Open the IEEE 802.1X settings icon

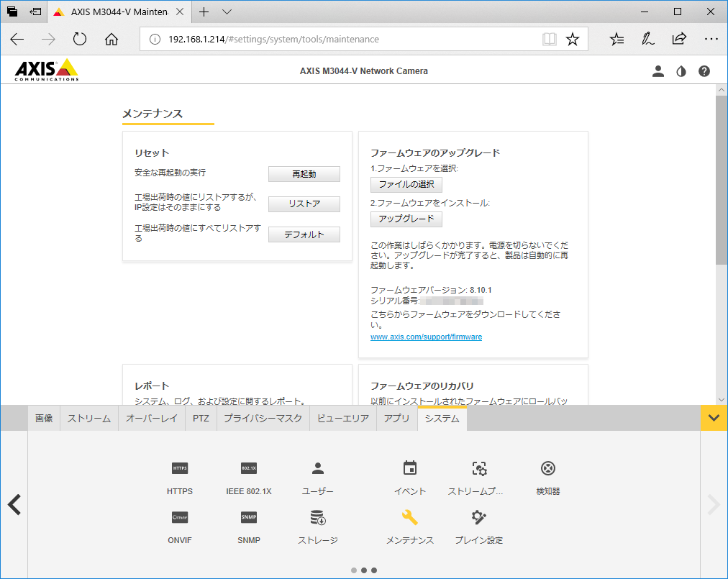[248, 468]
